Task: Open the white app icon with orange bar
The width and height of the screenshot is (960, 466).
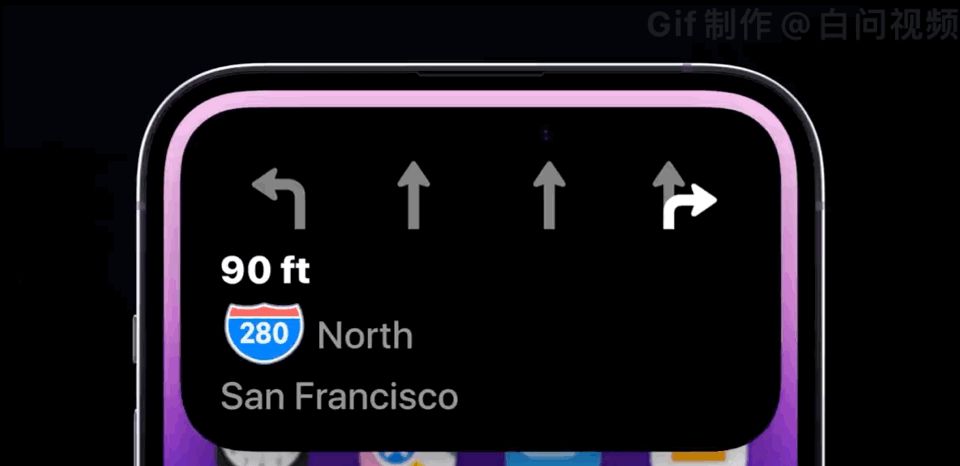Action: 698,458
